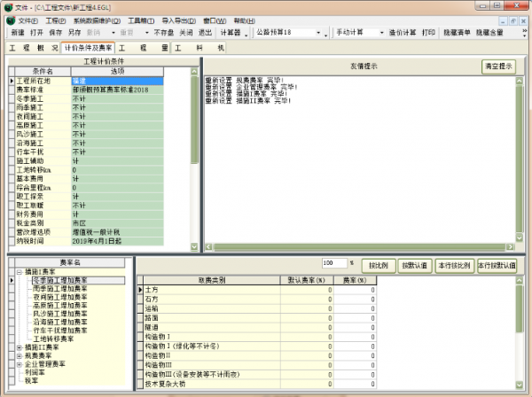Click the 费率标准 option cell
The width and height of the screenshot is (532, 397).
117,90
